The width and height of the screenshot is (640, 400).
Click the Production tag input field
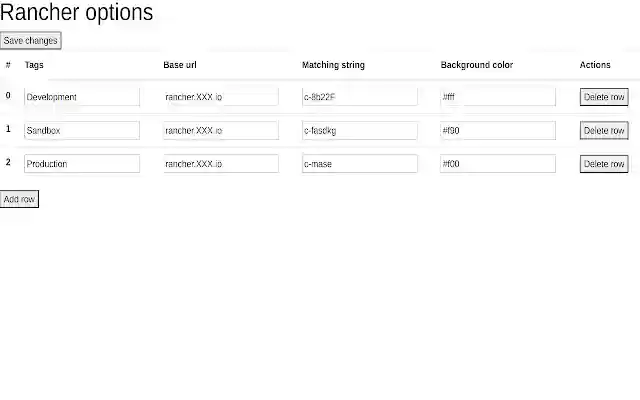click(82, 164)
